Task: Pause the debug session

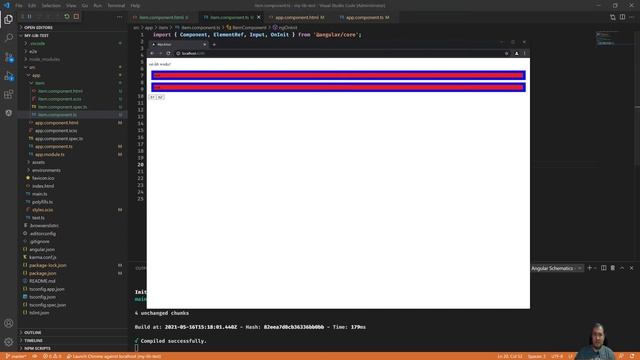Action: (x=29, y=17)
